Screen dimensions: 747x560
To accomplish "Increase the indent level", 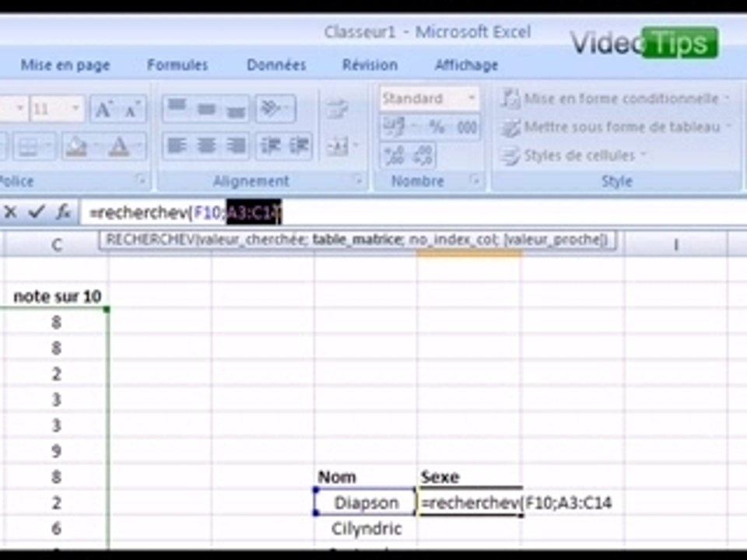I will pos(299,145).
